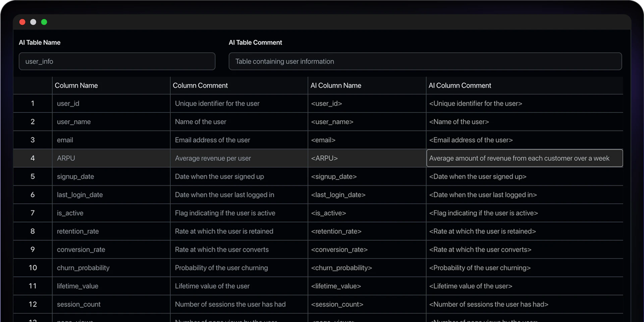Click the is_active column name cell
Image resolution: width=644 pixels, height=322 pixels.
point(70,213)
